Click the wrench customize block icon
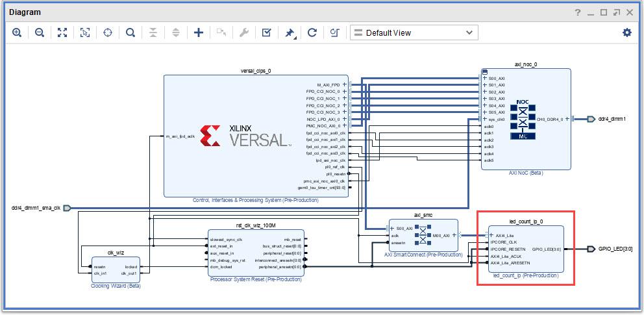 (x=244, y=32)
